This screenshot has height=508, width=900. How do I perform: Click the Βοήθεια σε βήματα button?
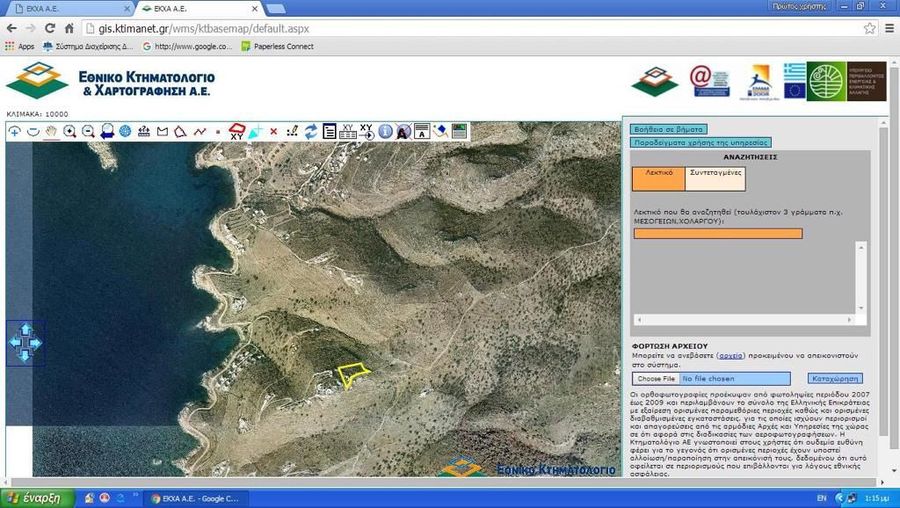(668, 129)
